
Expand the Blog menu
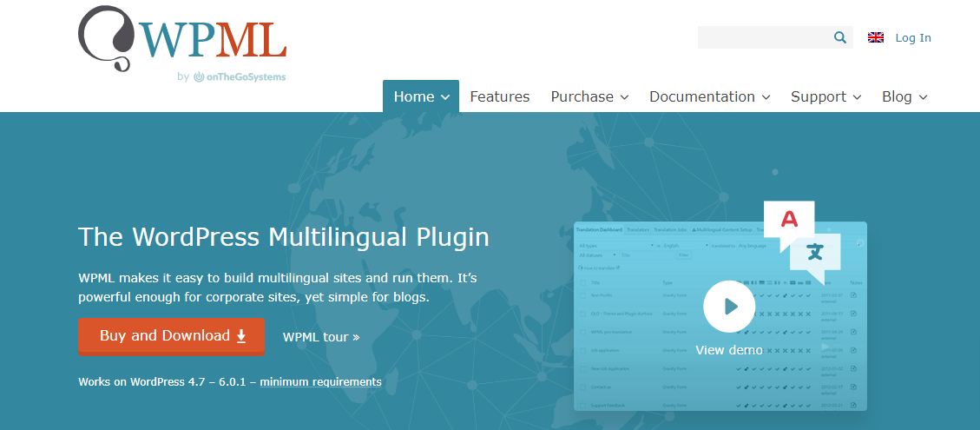[x=904, y=96]
